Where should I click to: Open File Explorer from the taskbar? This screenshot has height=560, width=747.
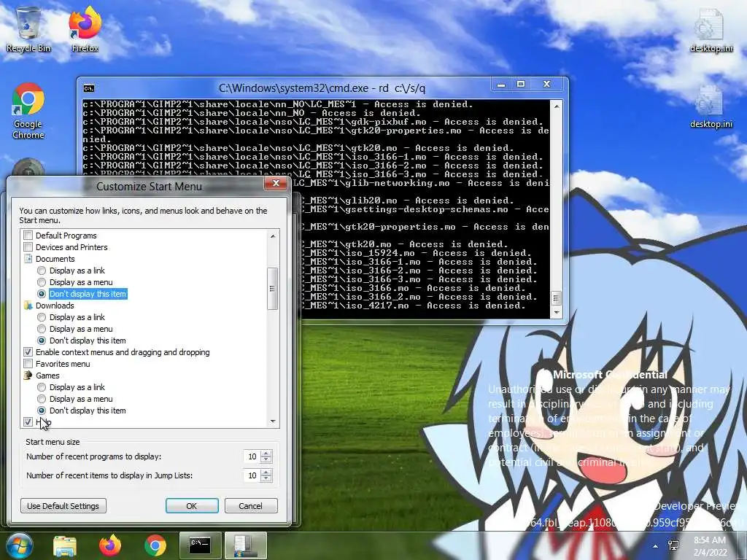pyautogui.click(x=65, y=545)
